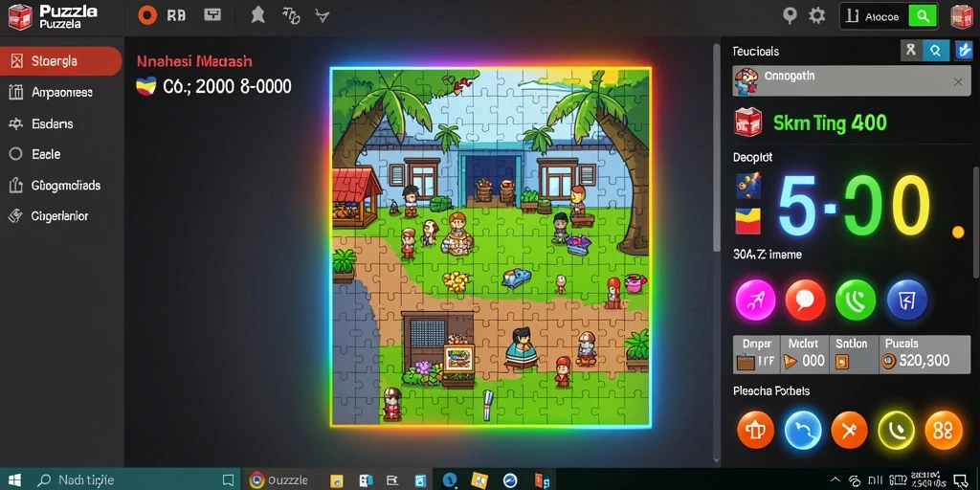This screenshot has height=490, width=980.
Task: Click the orange 88 round button
Action: tap(943, 431)
